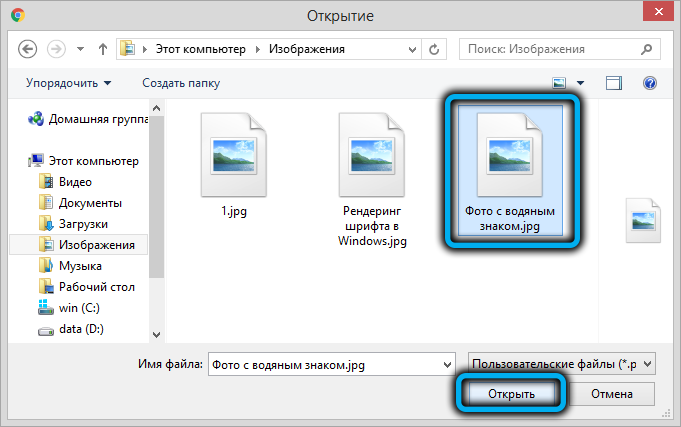The image size is (681, 427).
Task: Open the 'Упорядочить' menu
Action: click(x=68, y=83)
